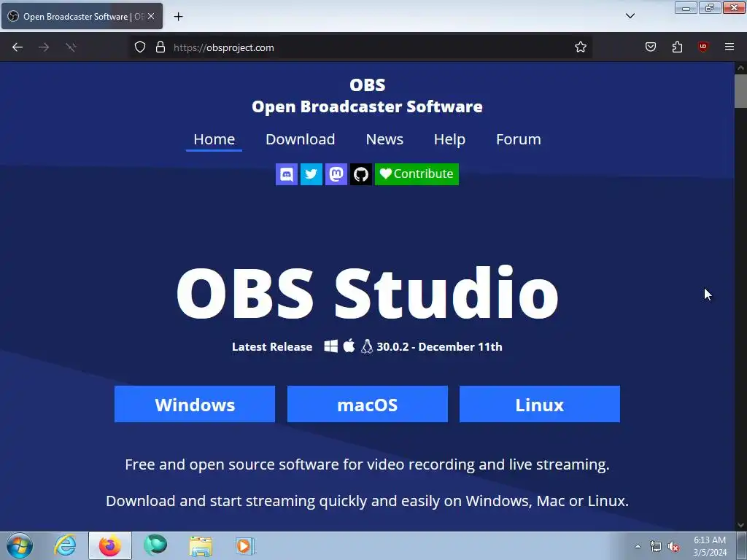Click the muted volume tray icon
Viewport: 747px width, 560px height.
click(x=673, y=547)
